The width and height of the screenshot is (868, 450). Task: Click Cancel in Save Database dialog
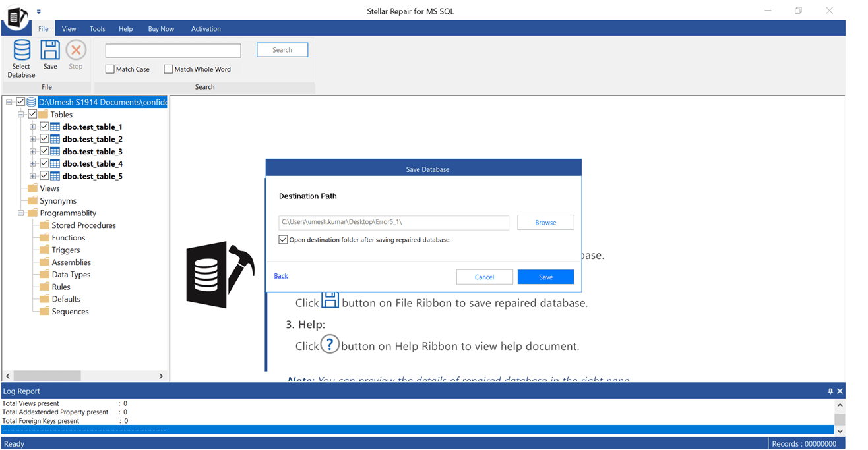485,277
